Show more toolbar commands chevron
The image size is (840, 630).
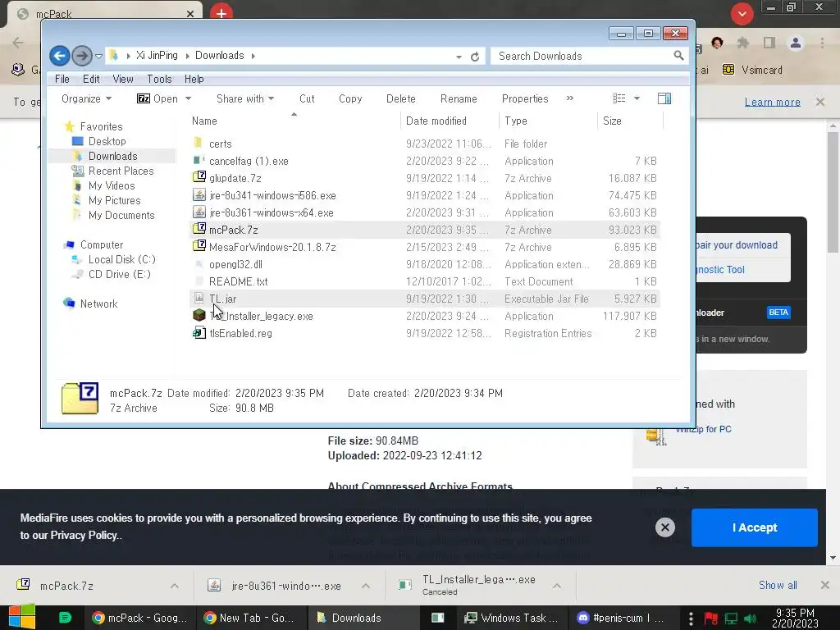point(569,98)
